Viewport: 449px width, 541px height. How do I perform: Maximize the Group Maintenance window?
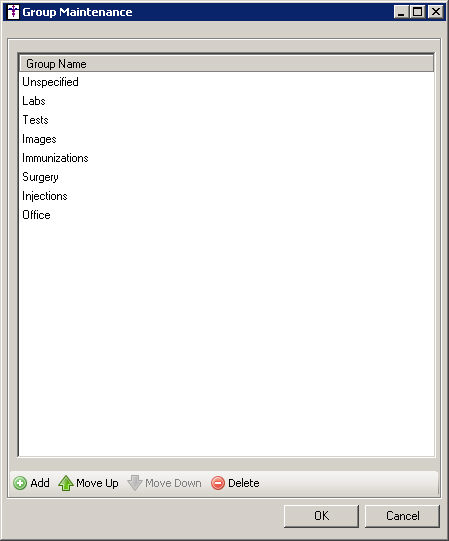click(418, 12)
